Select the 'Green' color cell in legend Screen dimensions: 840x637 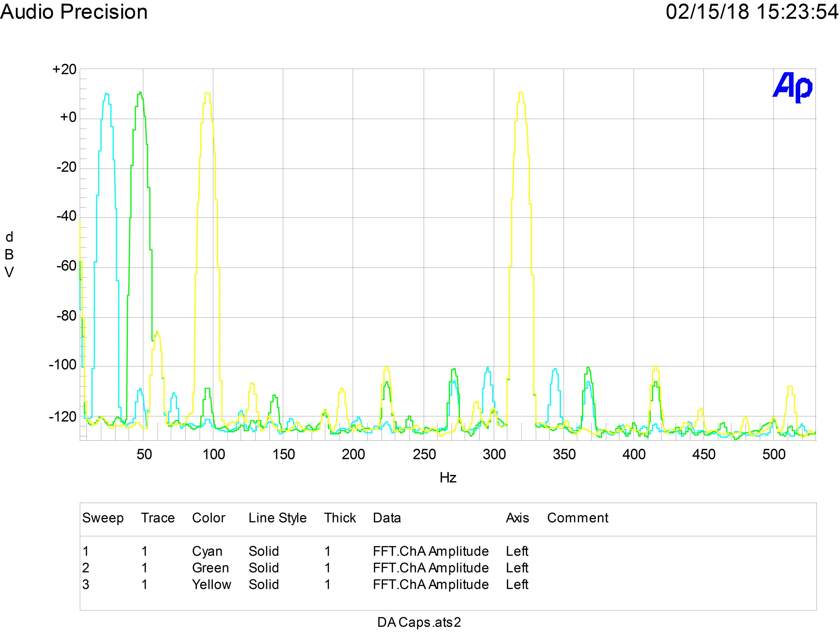(210, 568)
